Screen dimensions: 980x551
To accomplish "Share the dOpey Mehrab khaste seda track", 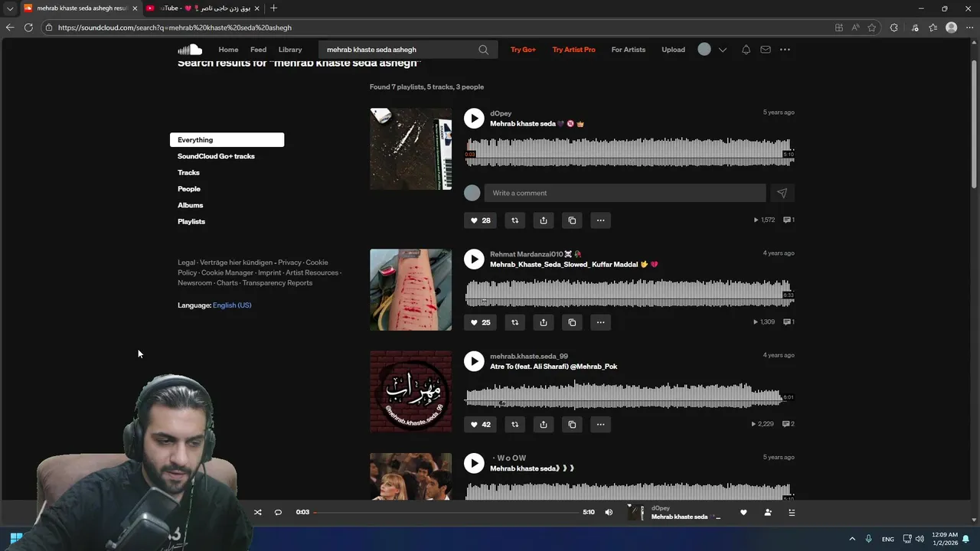I will [544, 220].
